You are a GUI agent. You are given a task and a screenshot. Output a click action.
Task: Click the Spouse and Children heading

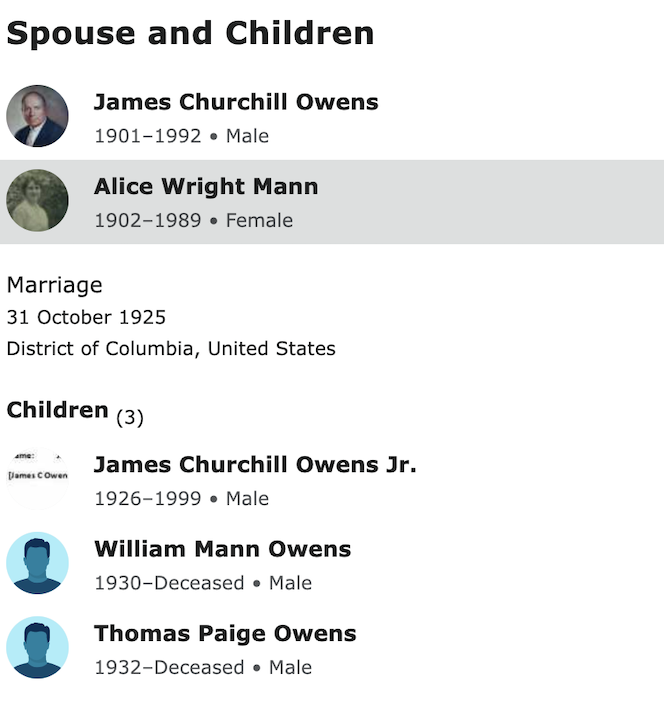tap(190, 33)
